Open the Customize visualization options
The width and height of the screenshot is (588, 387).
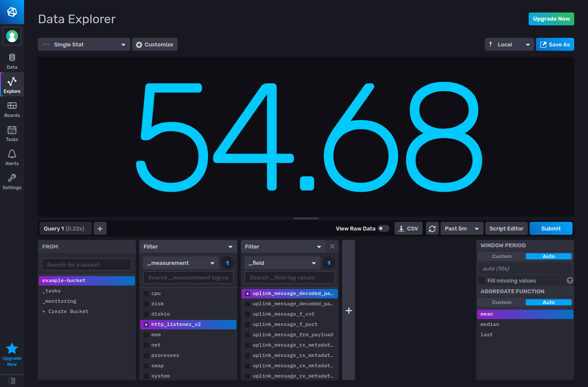pyautogui.click(x=154, y=44)
